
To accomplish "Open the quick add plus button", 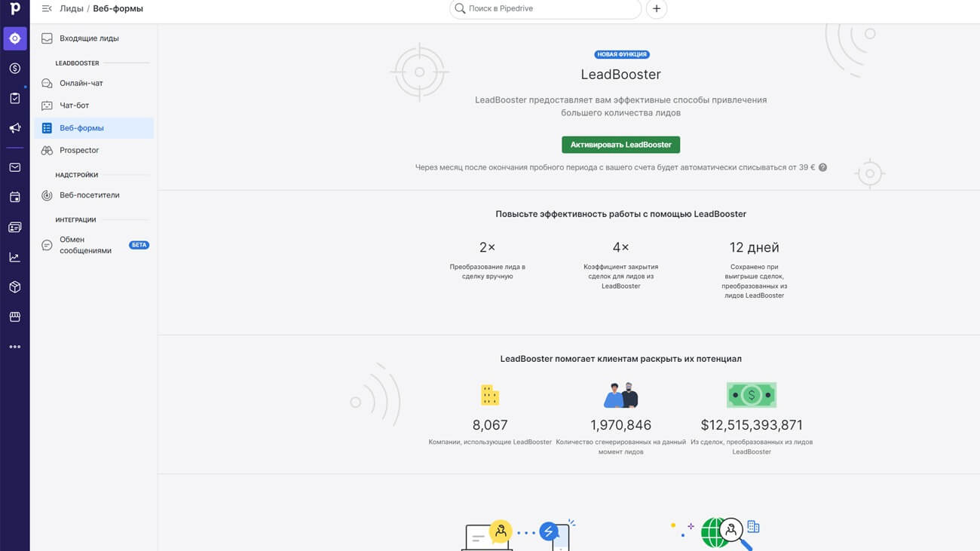I will pyautogui.click(x=657, y=9).
